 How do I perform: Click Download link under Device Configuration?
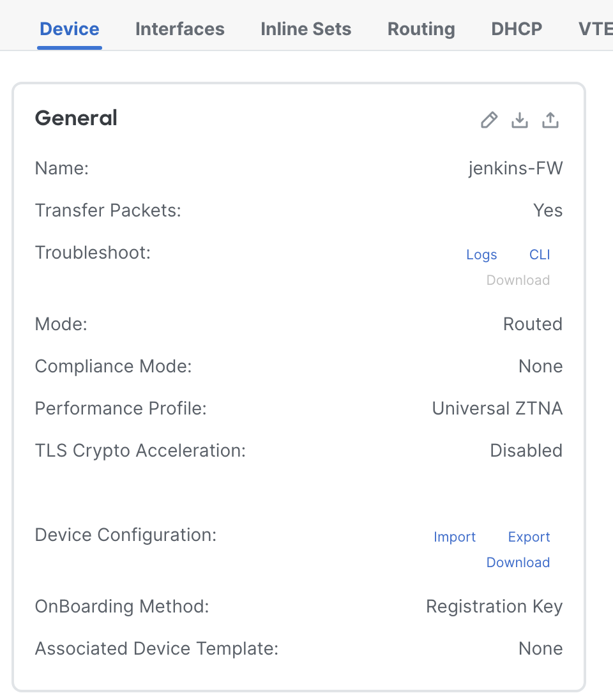pyautogui.click(x=518, y=562)
